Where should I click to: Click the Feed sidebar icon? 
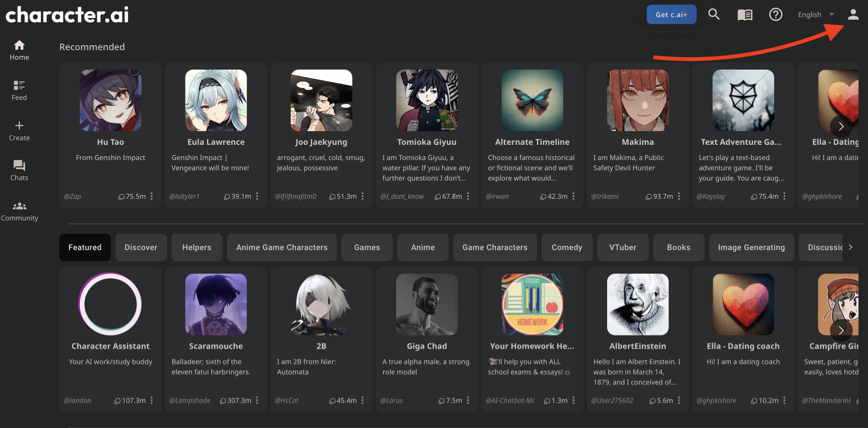(19, 89)
